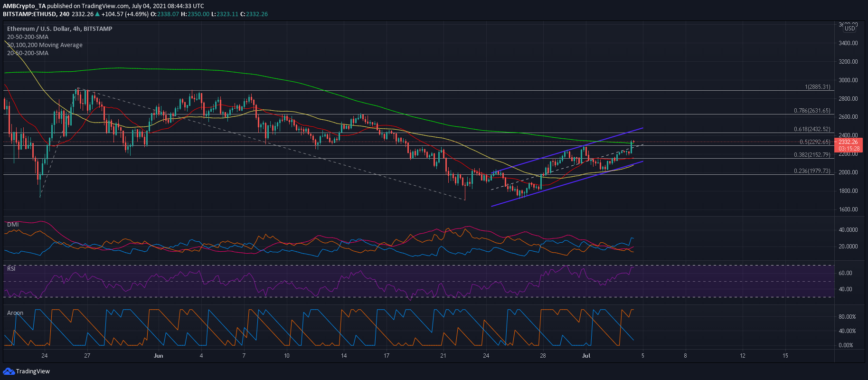868x380 pixels.
Task: Select the 50,100,200 Moving Average legend entry
Action: (45, 45)
